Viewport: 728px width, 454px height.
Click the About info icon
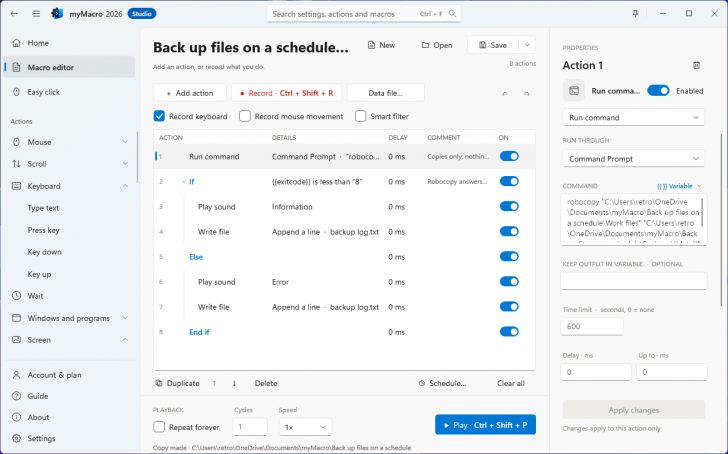point(17,417)
